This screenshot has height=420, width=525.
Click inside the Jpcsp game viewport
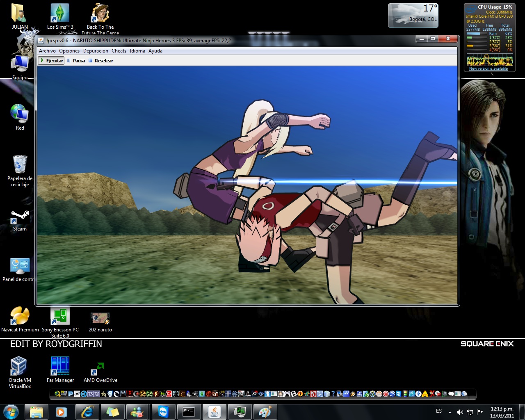point(247,185)
